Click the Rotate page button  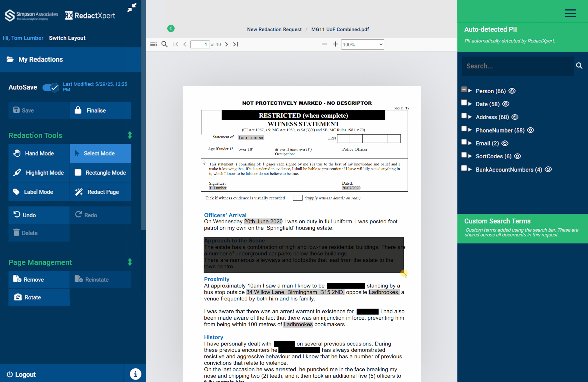coord(39,297)
